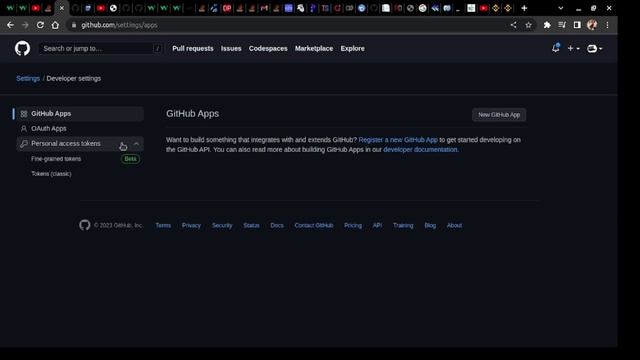Open Explore in top navigation
Viewport: 640px width, 360px height.
click(x=353, y=49)
